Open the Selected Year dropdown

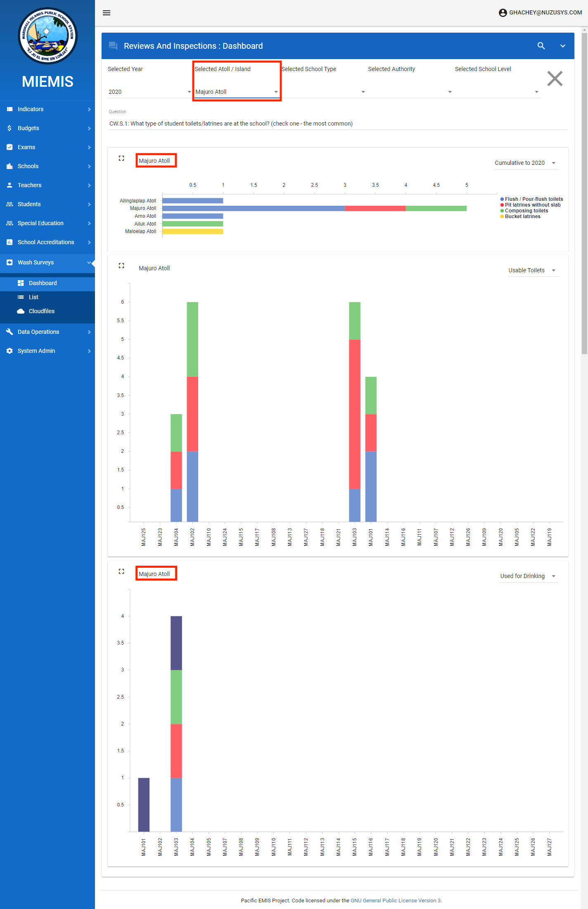[149, 92]
